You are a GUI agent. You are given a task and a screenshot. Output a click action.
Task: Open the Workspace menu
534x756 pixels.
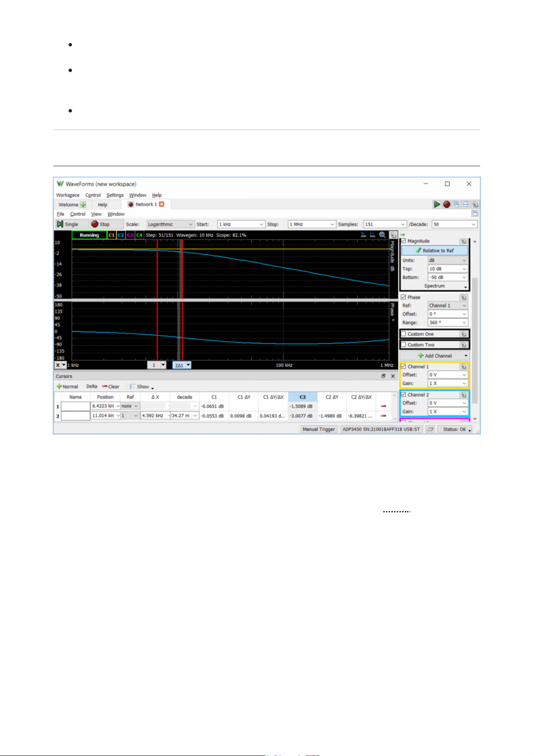tap(68, 195)
